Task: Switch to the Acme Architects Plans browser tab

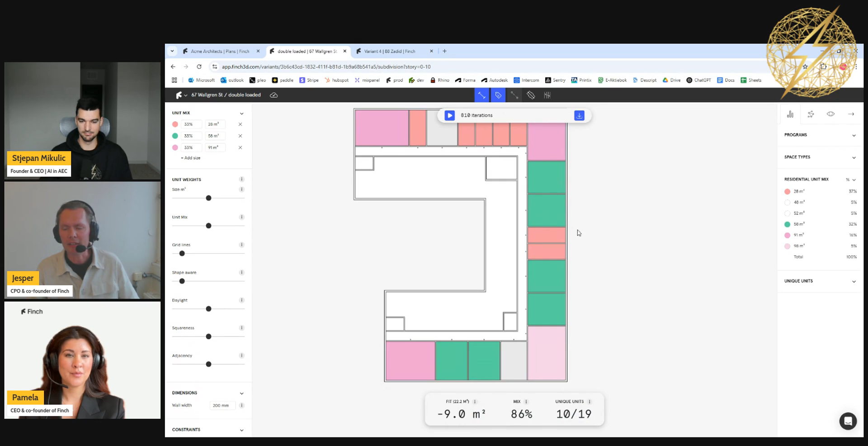Action: [x=220, y=52]
